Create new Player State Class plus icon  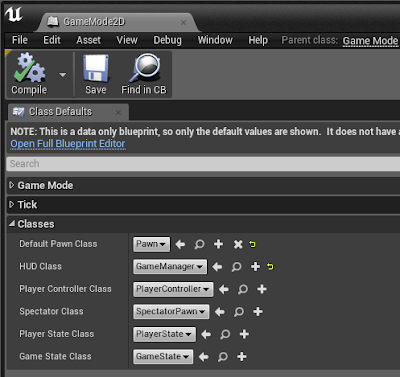point(244,334)
